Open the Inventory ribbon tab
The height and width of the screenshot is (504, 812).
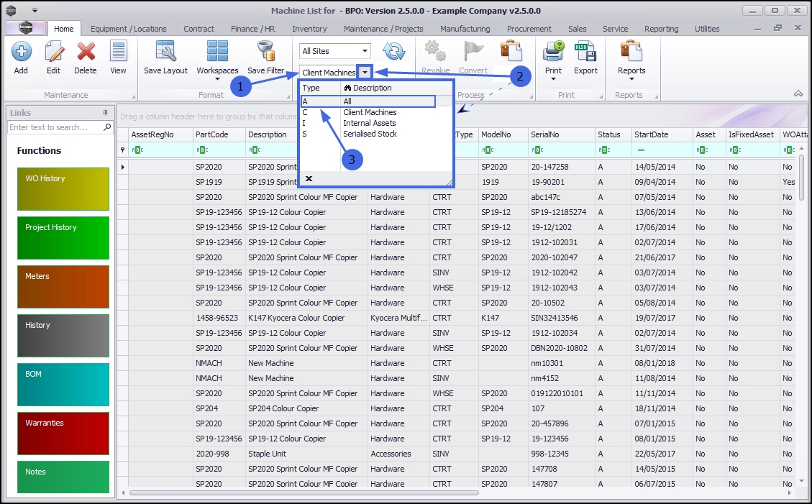[309, 29]
